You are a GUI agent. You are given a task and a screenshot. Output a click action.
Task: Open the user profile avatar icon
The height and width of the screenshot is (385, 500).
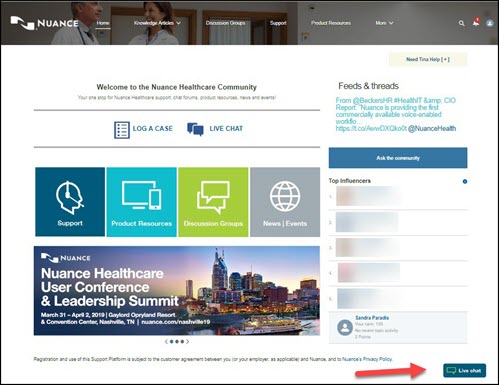(490, 23)
